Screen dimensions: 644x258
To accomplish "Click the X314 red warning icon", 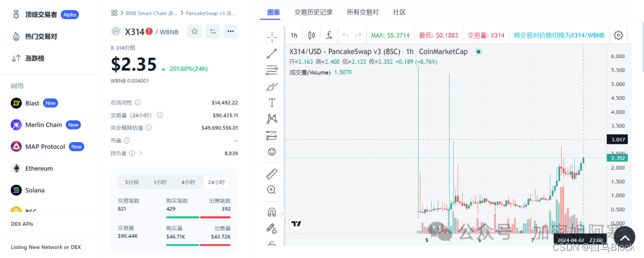I will click(x=149, y=31).
